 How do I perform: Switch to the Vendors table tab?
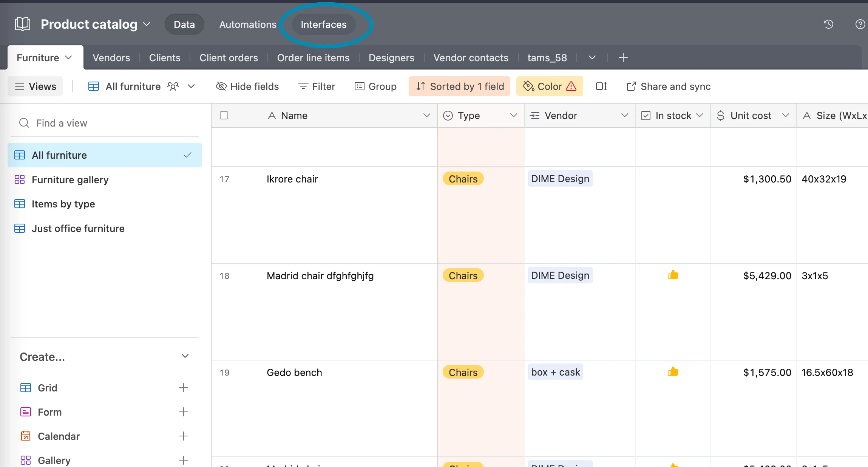[x=111, y=58]
